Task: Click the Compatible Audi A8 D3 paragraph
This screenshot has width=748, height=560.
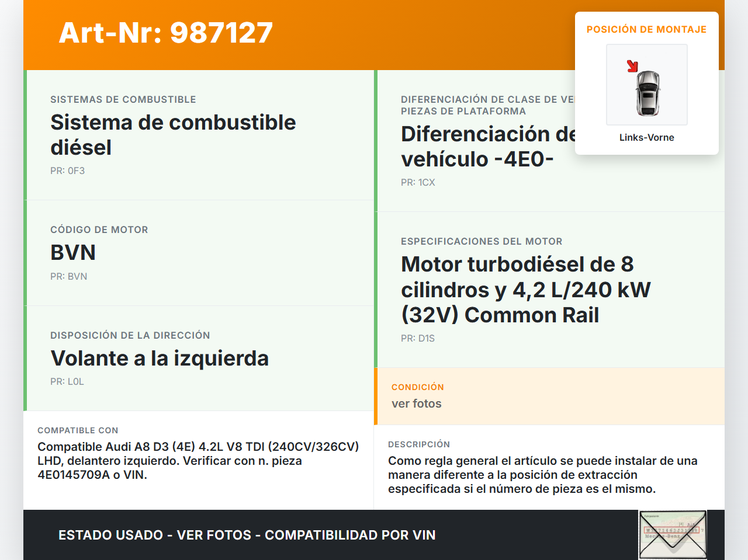Action: tap(198, 461)
